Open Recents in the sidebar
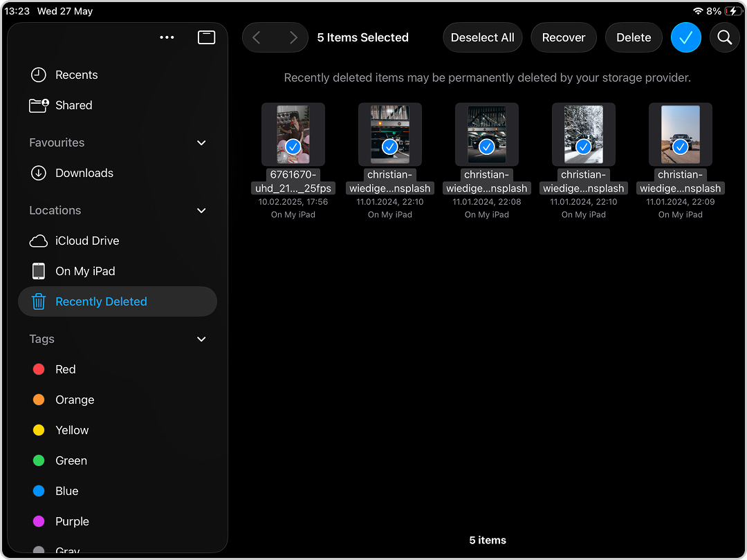This screenshot has height=560, width=747. click(x=117, y=75)
